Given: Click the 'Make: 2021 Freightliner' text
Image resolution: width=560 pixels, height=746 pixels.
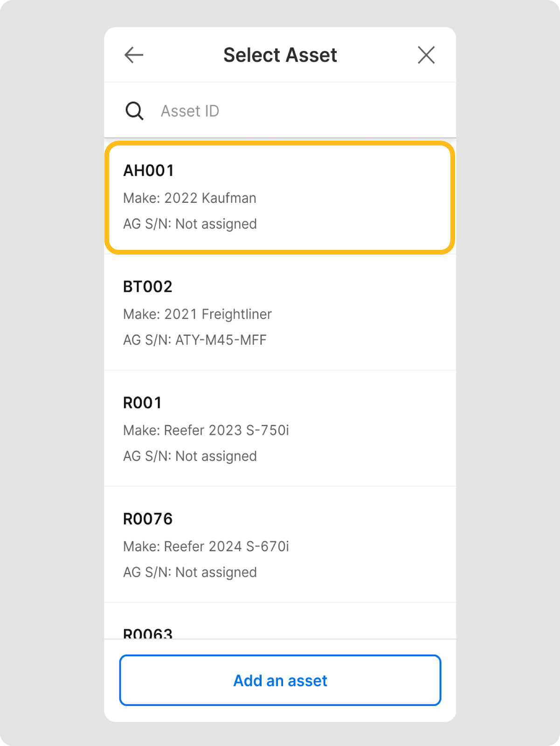Looking at the screenshot, I should (x=197, y=314).
